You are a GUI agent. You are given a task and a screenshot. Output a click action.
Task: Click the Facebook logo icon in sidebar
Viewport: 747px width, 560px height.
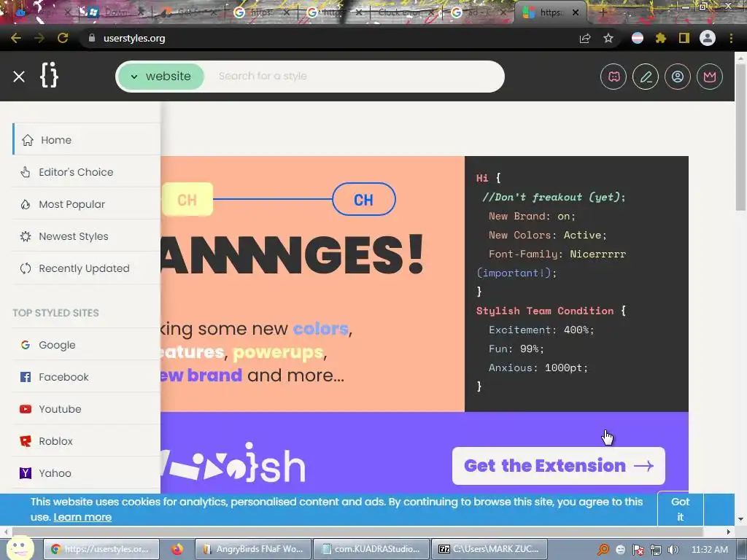coord(26,377)
